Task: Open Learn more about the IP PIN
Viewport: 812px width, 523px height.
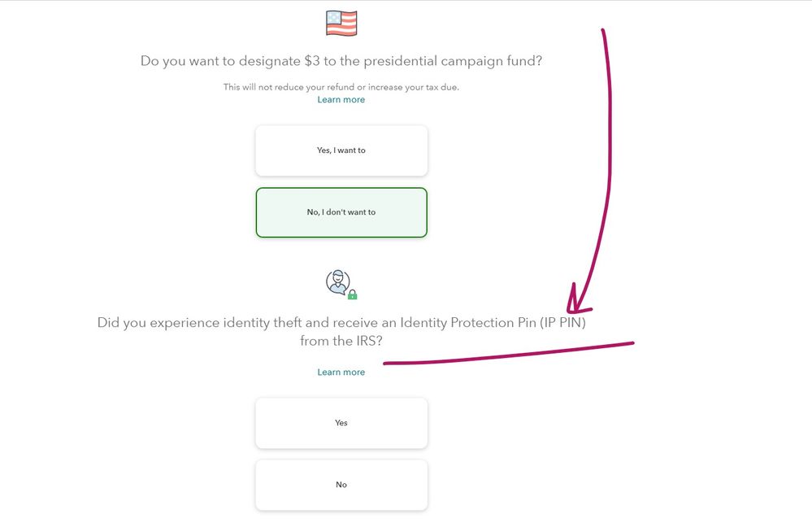Action: point(341,373)
